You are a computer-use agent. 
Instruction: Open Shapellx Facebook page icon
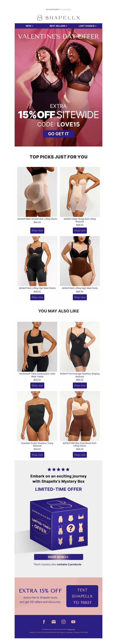pos(44,621)
